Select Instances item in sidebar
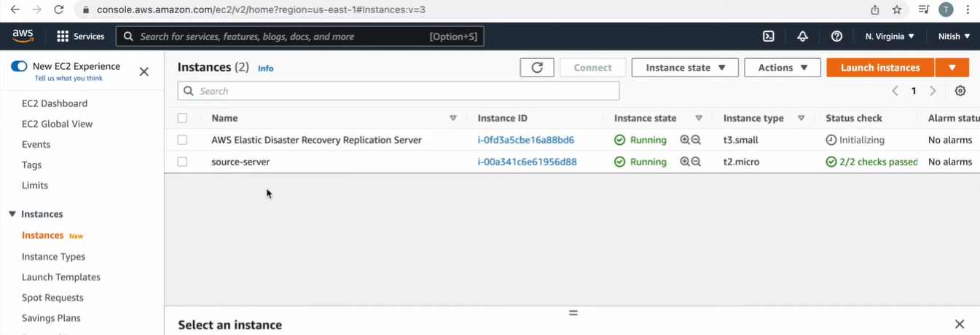980x335 pixels. pyautogui.click(x=43, y=235)
